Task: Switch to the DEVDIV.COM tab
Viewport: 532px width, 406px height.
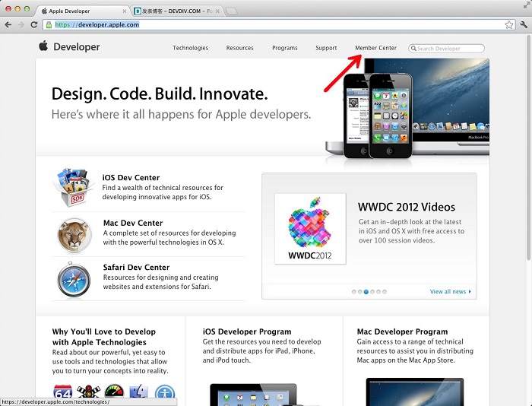Action: [x=176, y=11]
